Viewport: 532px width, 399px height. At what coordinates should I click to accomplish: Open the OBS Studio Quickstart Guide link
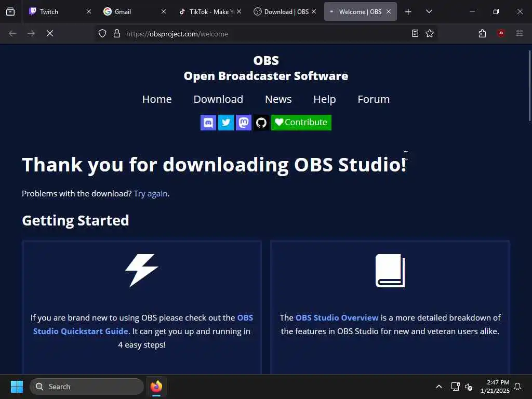pyautogui.click(x=143, y=324)
